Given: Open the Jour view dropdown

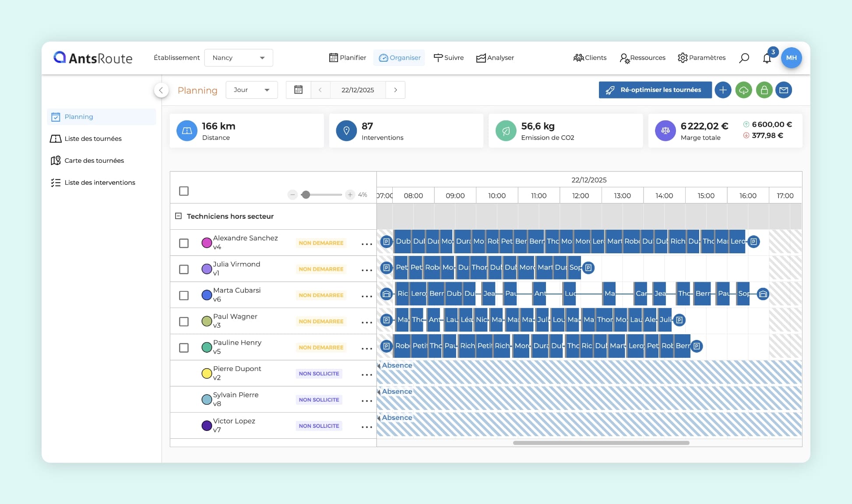Looking at the screenshot, I should tap(251, 90).
